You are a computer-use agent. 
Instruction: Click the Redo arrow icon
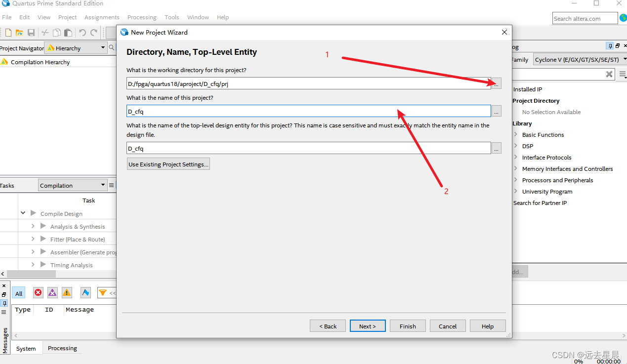point(94,33)
